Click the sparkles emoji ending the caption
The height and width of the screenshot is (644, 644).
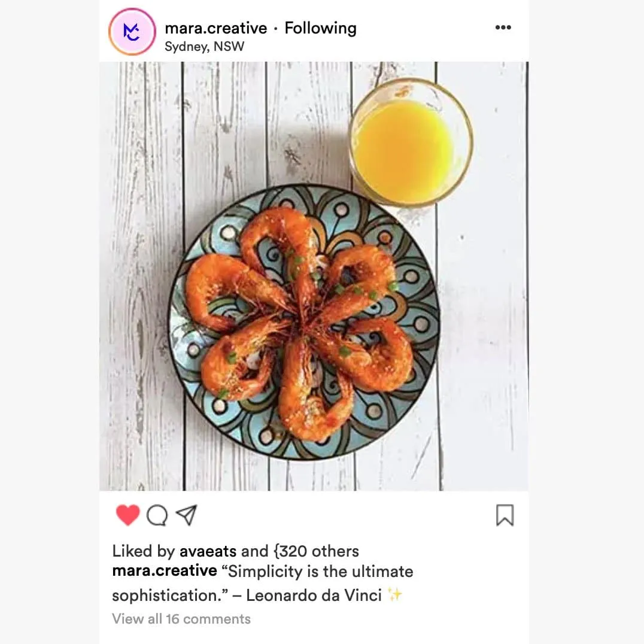point(394,595)
